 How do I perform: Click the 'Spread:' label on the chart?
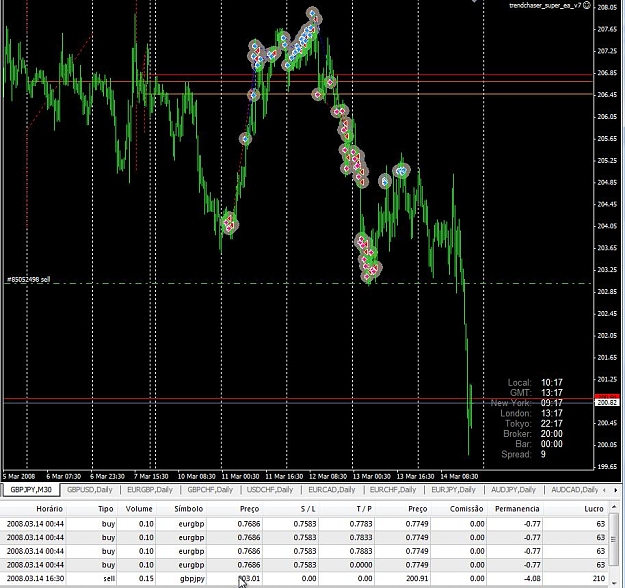(516, 454)
